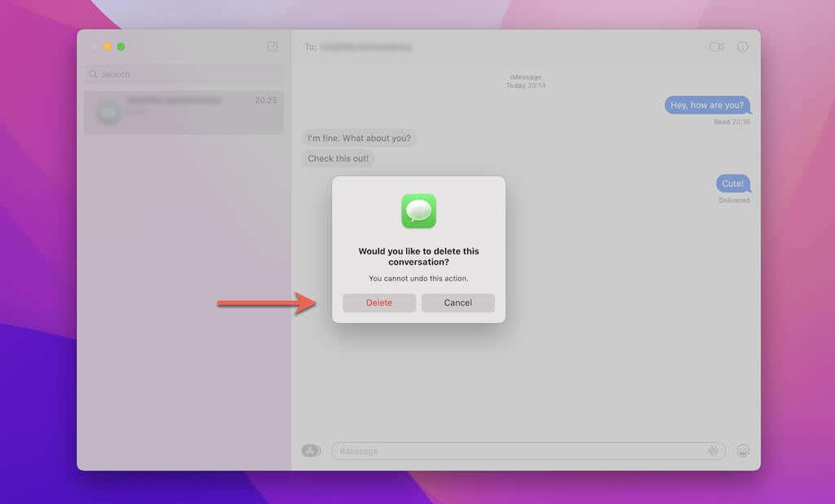835x504 pixels.
Task: Click the magnifier icon in the search field
Action: pos(93,74)
